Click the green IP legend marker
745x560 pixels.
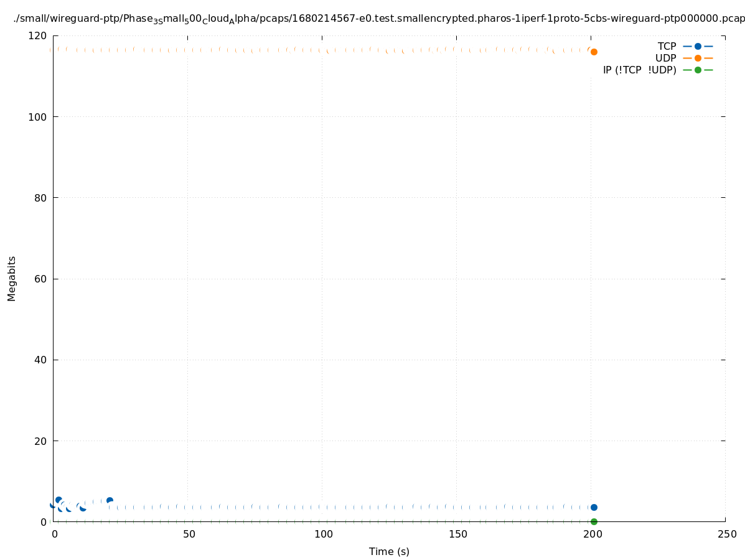698,70
